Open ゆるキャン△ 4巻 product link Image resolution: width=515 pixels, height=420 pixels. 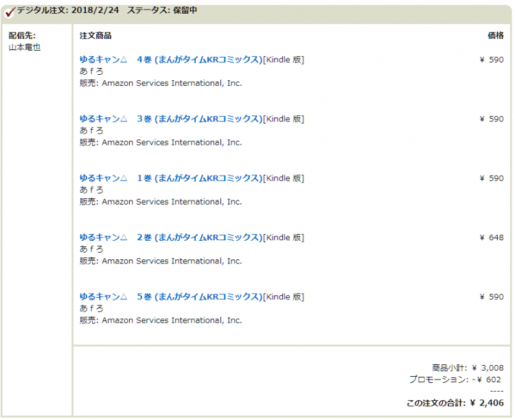point(171,60)
